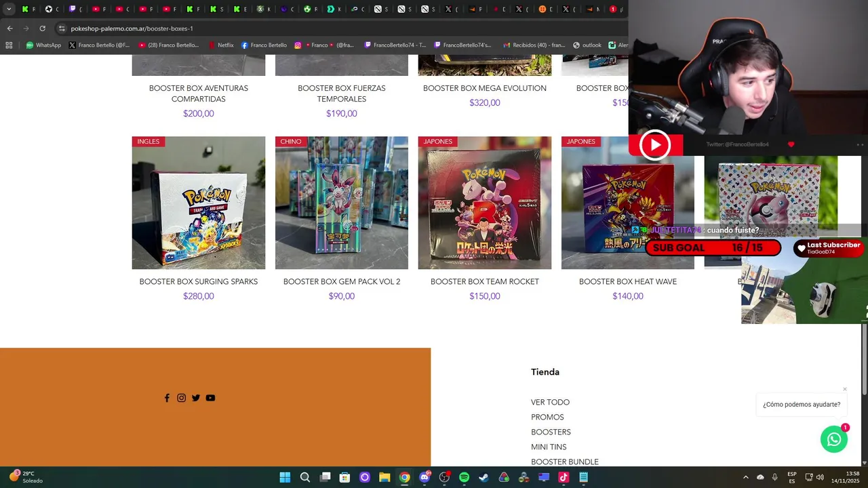Image resolution: width=868 pixels, height=488 pixels.
Task: Open the 'Recibidos (40)' Gmail bookmark
Action: click(534, 45)
